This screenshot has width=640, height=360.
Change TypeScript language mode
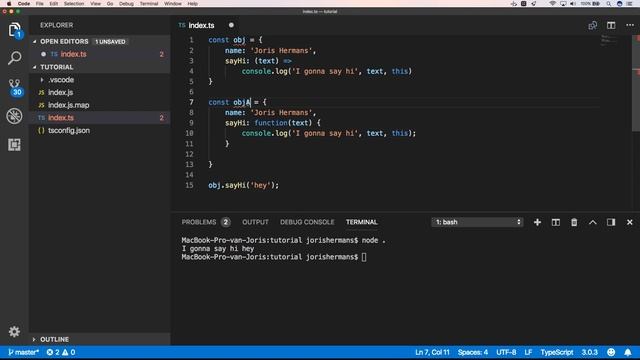pyautogui.click(x=557, y=352)
